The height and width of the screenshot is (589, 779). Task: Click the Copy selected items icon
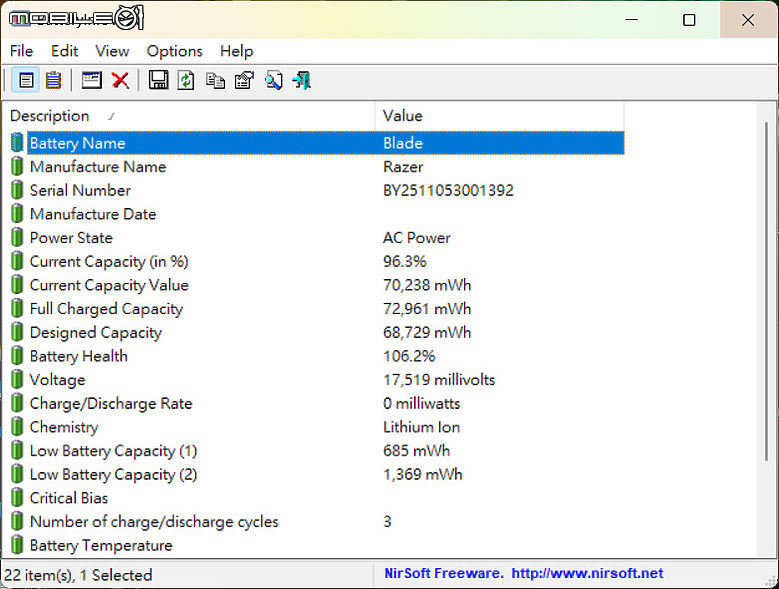tap(215, 80)
